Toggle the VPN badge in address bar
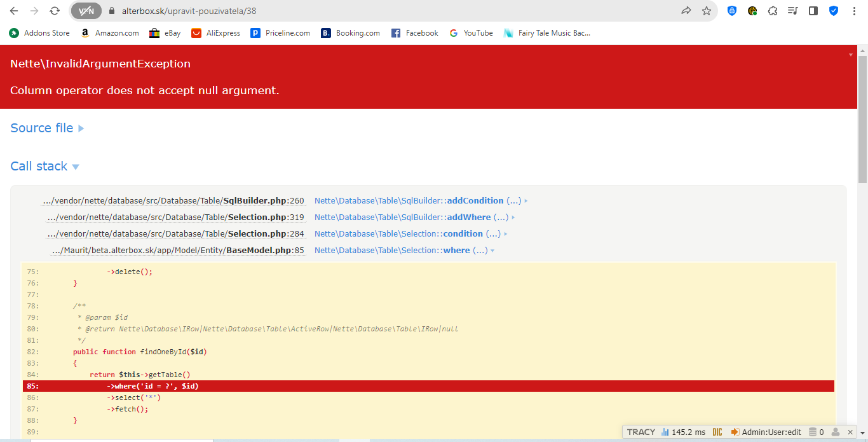Viewport: 868px width, 442px height. click(x=86, y=11)
